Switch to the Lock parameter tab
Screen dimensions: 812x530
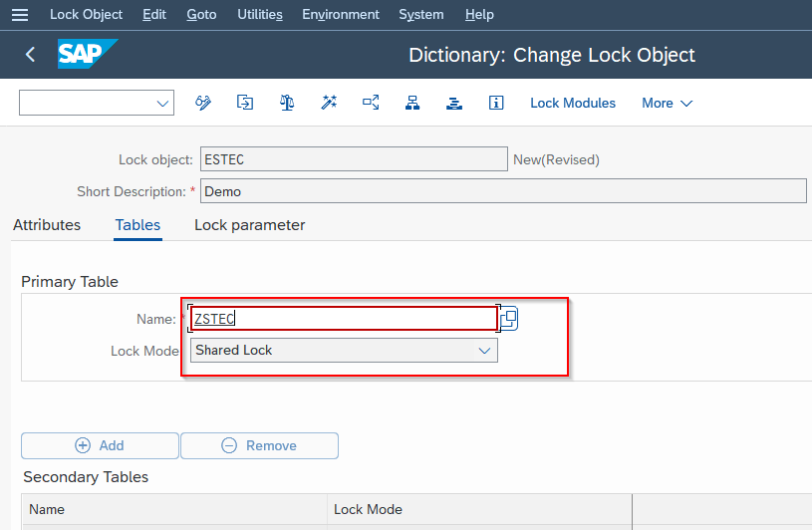(x=250, y=225)
